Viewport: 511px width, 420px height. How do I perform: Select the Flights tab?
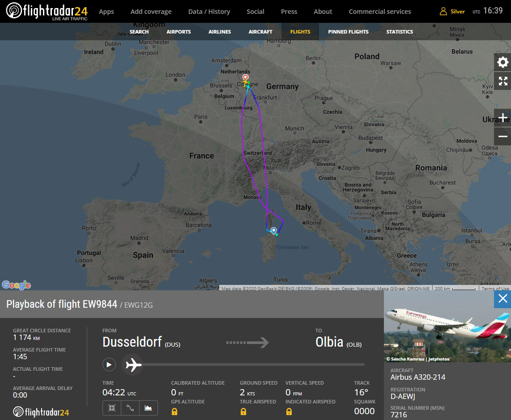[300, 32]
